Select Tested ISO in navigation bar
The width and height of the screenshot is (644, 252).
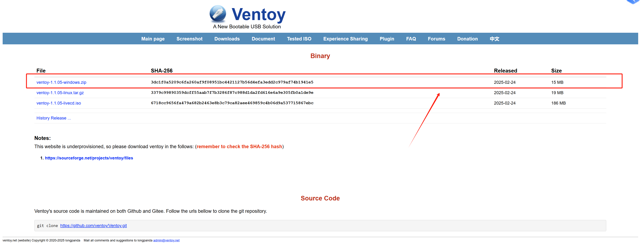299,39
